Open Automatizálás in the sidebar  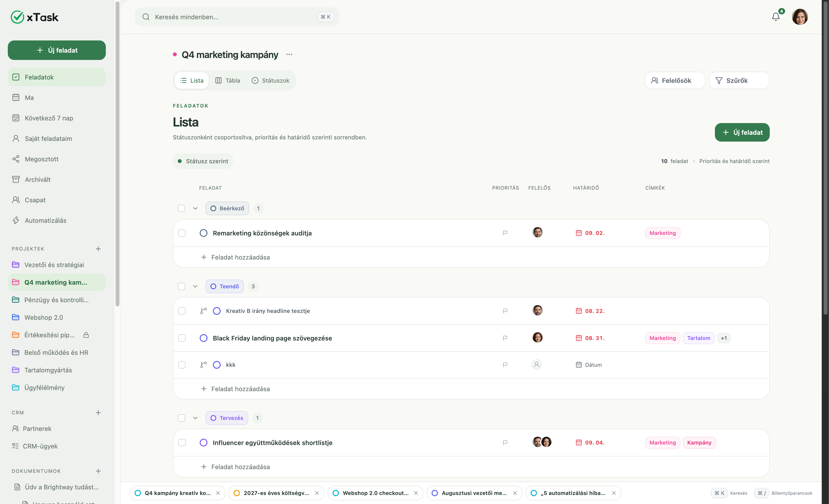[x=57, y=221]
